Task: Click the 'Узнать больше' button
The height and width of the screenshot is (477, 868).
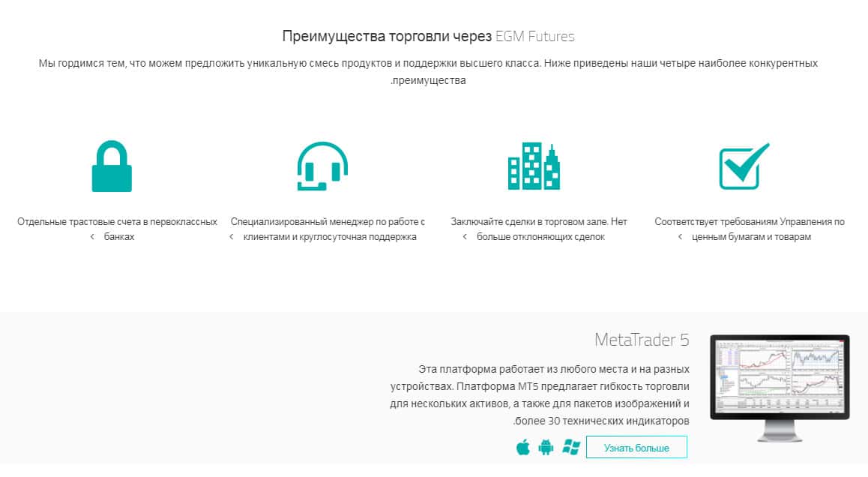Action: [636, 448]
